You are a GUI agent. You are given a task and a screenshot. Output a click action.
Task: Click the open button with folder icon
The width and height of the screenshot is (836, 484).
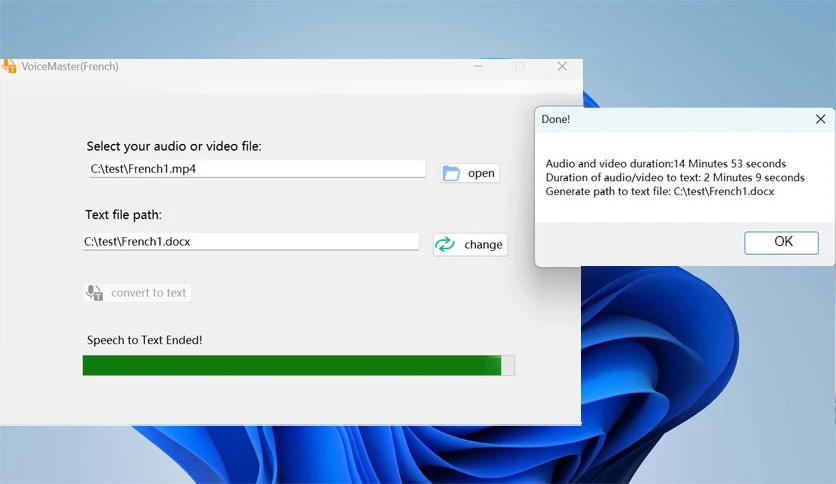click(x=470, y=173)
